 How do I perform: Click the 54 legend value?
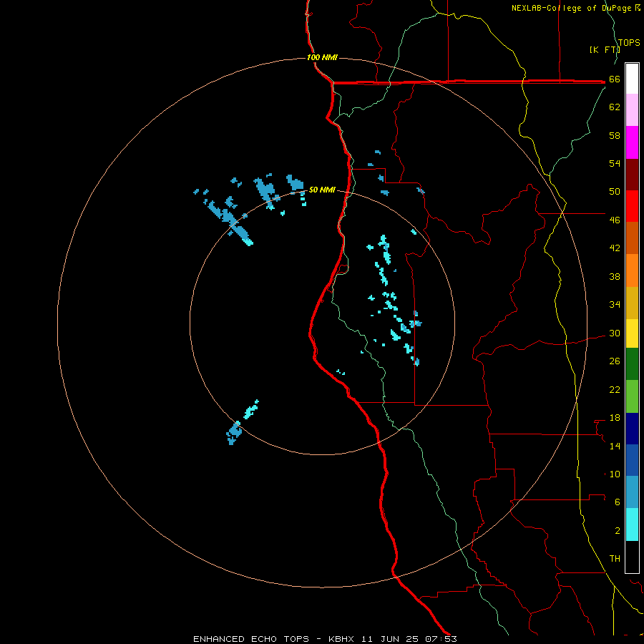pyautogui.click(x=615, y=163)
